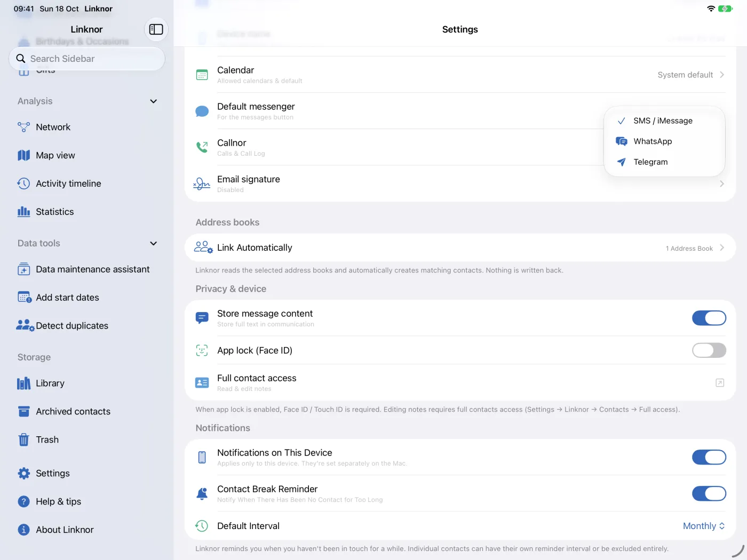The image size is (747, 560).
Task: Click the Settings gear icon in sidebar
Action: [23, 473]
